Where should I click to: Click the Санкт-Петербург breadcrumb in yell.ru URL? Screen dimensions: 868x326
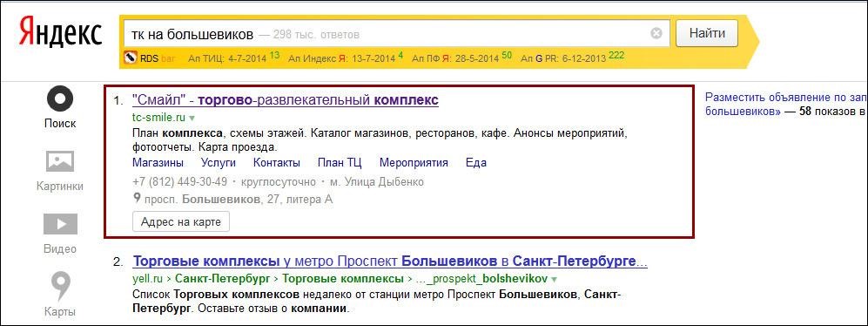tap(224, 278)
